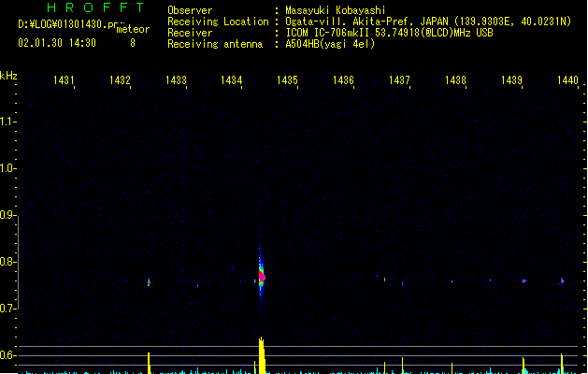Image resolution: width=588 pixels, height=374 pixels.
Task: Click the 'Receiving antenna' label
Action: tap(215, 44)
